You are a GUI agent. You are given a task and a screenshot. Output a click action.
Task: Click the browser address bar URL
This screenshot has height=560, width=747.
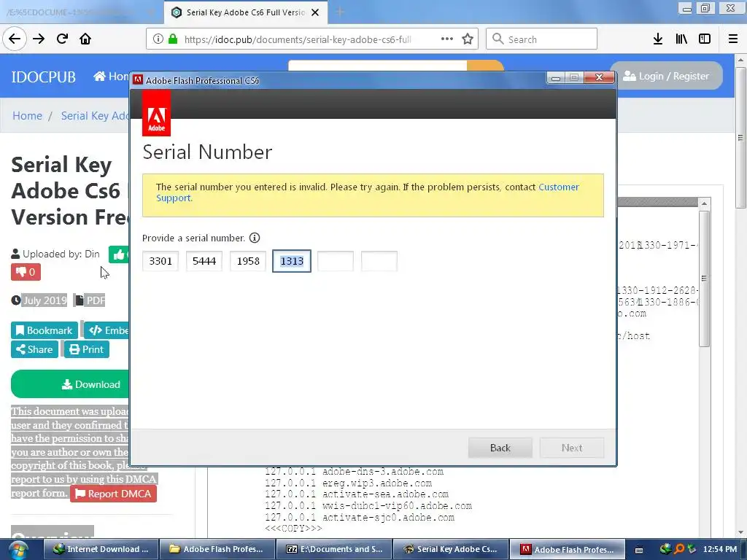coord(298,39)
